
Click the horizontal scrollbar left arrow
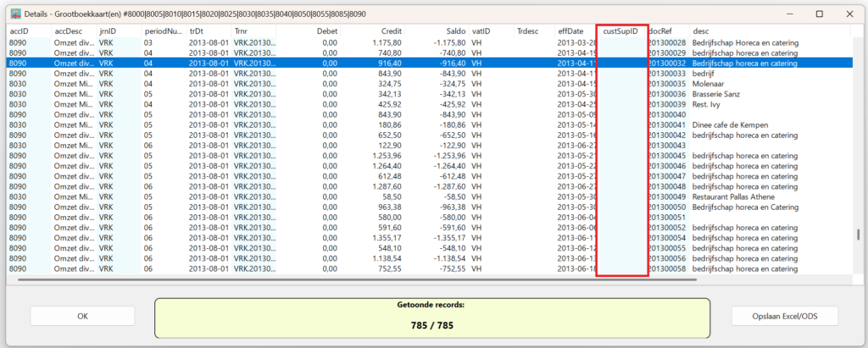coord(10,279)
